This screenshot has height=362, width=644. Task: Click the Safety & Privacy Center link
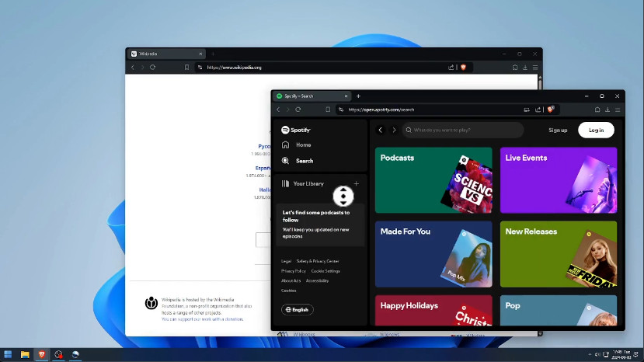[318, 261]
